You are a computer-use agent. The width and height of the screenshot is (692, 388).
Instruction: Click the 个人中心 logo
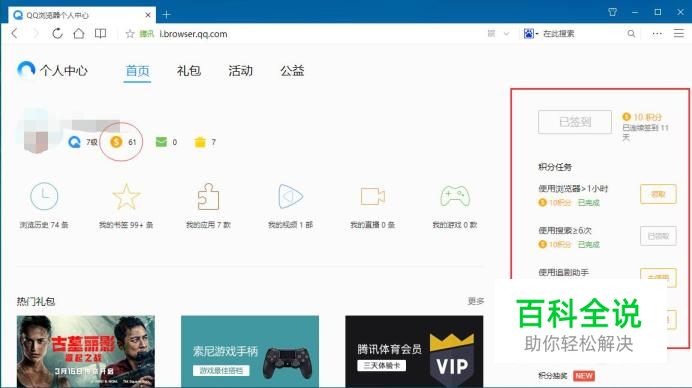point(53,71)
